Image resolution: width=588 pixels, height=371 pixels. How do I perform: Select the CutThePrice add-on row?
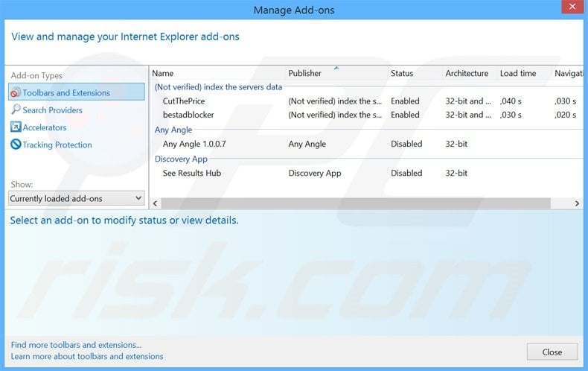(x=367, y=101)
